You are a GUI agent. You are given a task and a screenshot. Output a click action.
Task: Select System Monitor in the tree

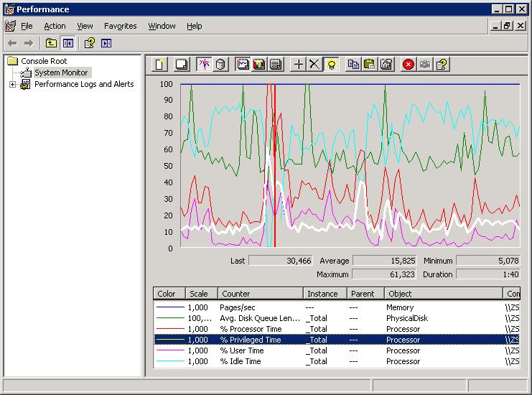click(61, 73)
